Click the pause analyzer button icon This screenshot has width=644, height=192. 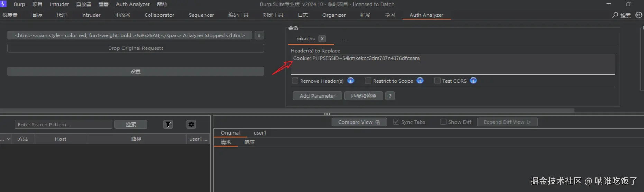[259, 35]
